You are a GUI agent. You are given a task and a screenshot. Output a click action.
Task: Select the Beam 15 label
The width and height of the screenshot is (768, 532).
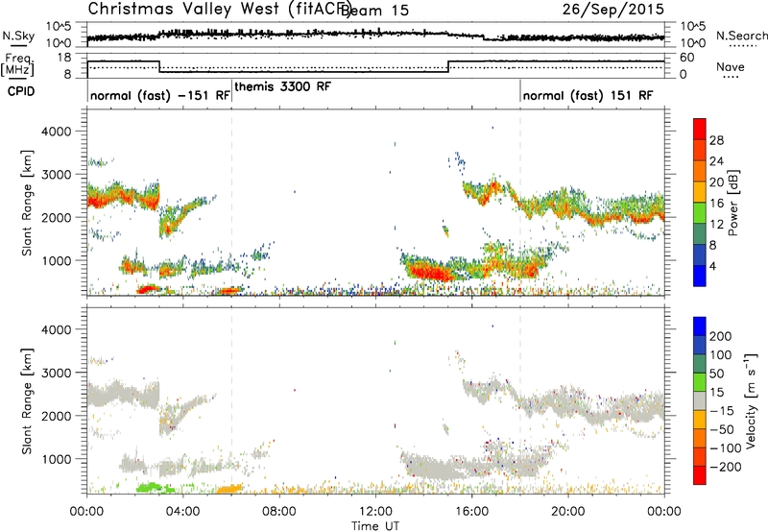click(x=375, y=11)
